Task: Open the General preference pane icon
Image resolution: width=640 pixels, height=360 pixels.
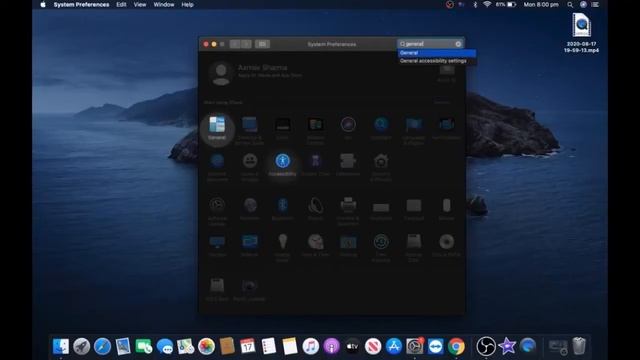Action: click(217, 124)
